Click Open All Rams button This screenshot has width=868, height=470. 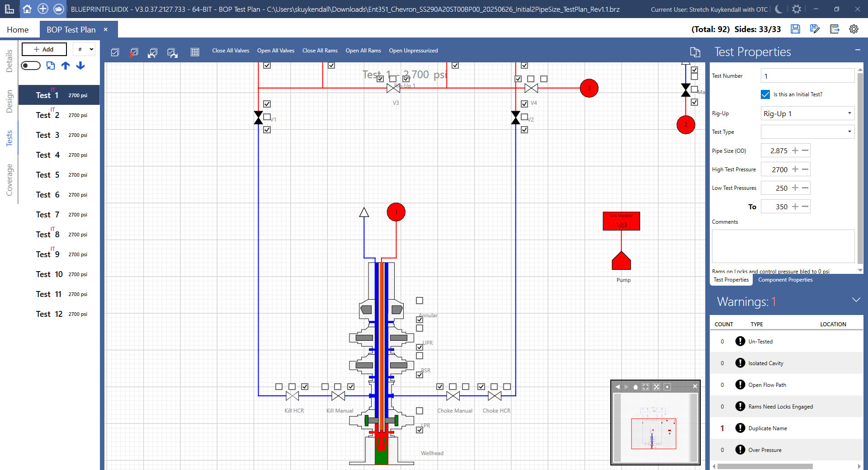363,51
